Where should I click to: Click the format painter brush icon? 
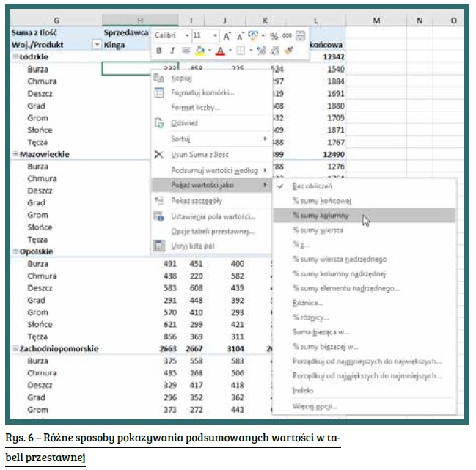(x=289, y=50)
